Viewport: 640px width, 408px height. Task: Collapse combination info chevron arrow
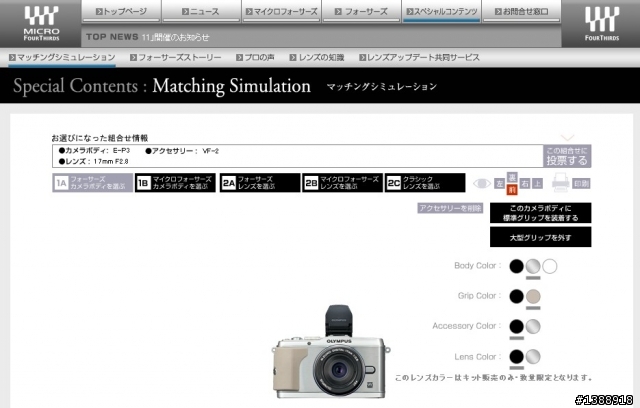[567, 137]
